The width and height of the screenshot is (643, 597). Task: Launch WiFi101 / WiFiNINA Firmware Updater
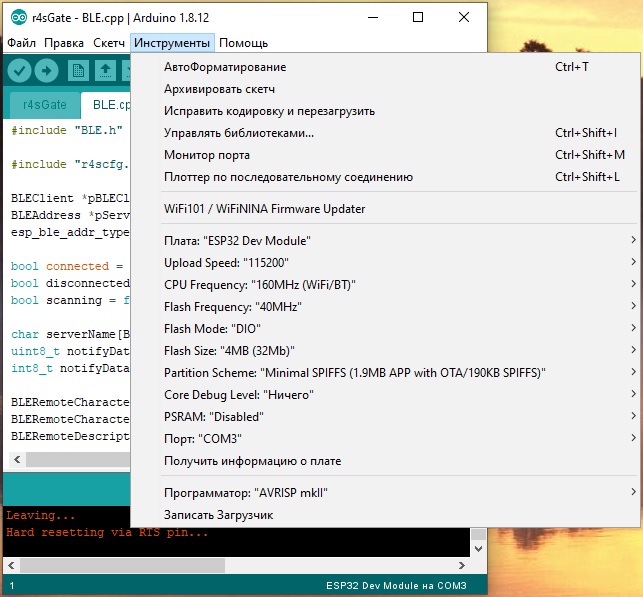385,209
